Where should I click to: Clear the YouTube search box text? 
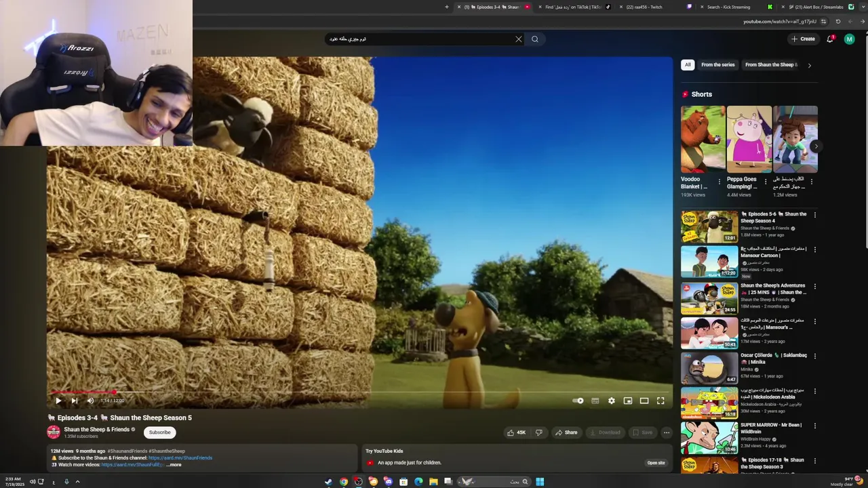coord(519,39)
